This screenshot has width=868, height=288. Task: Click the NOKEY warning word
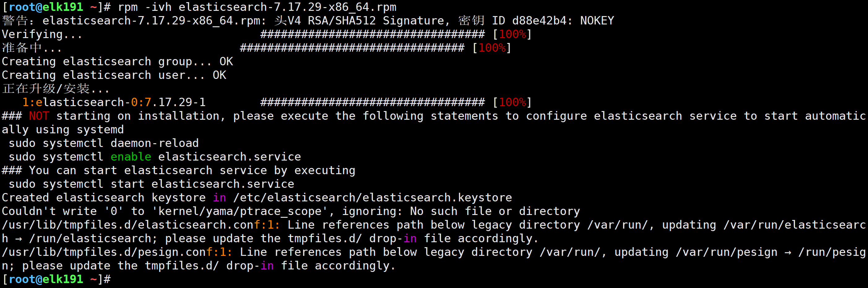point(597,21)
